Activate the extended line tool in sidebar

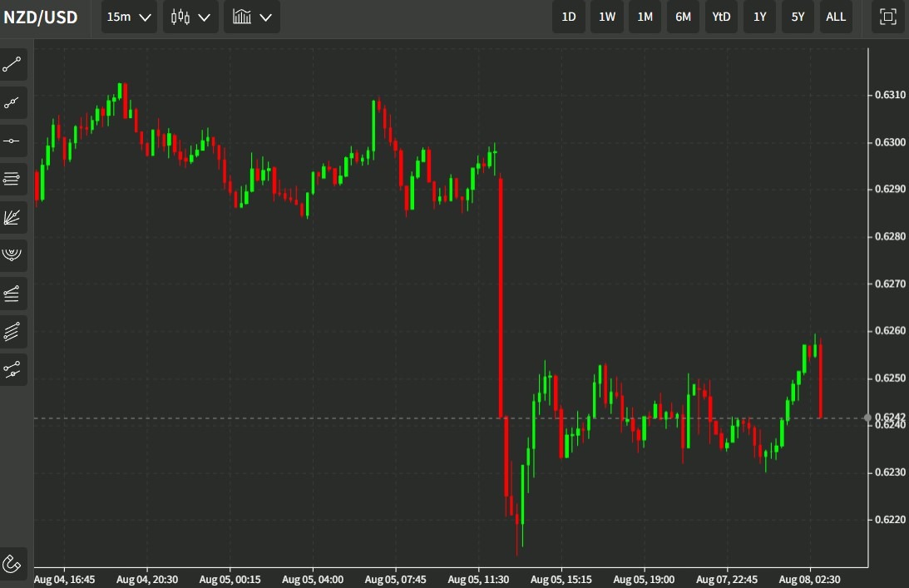12,369
